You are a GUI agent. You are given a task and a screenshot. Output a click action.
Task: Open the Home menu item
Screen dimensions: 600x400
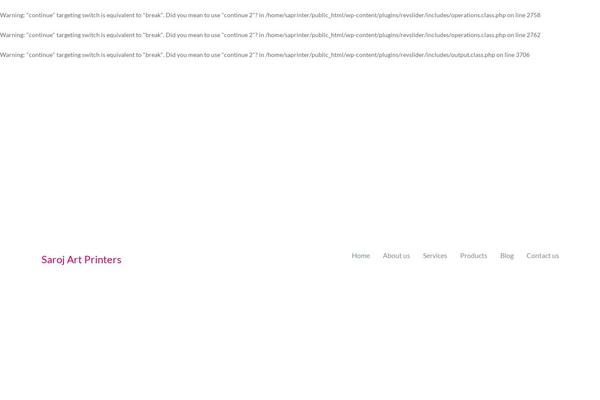point(360,256)
